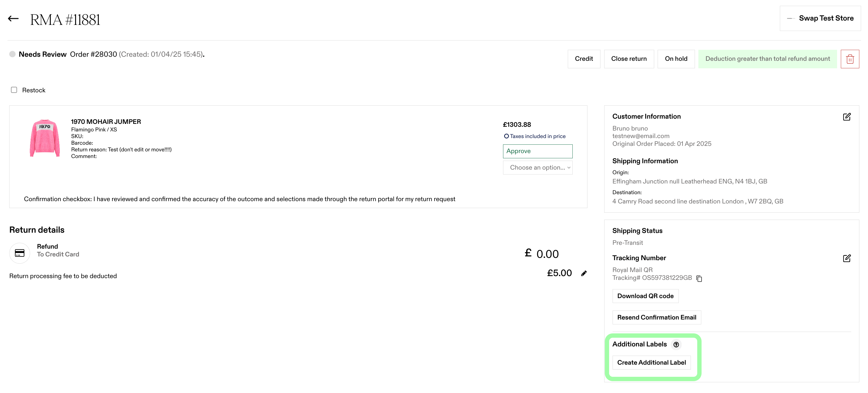868x393 pixels.
Task: Edit the £5.00 processing fee
Action: pos(584,273)
